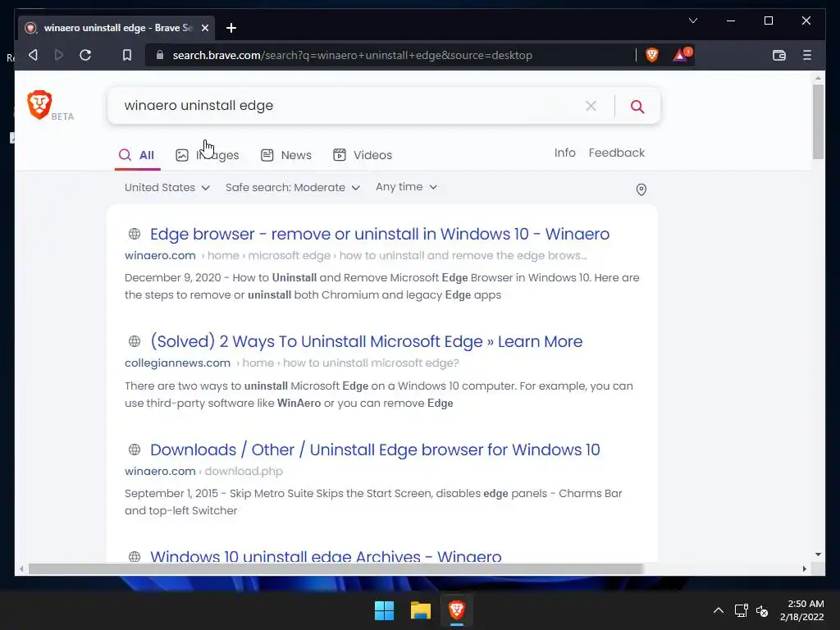Open the Brave Wallet icon
Image resolution: width=840 pixels, height=630 pixels.
(x=779, y=55)
